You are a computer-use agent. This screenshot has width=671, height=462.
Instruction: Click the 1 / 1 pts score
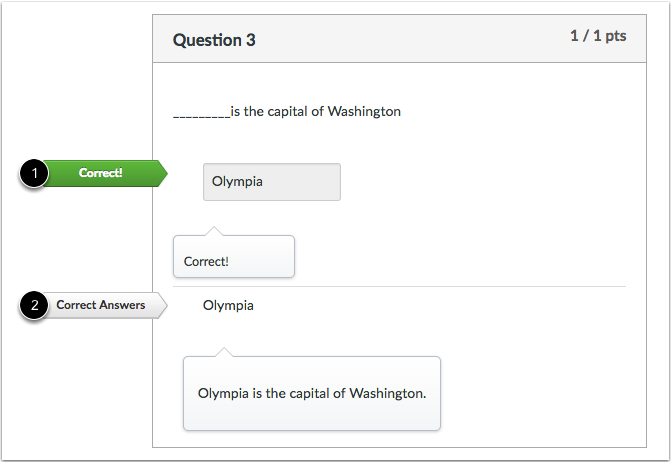pyautogui.click(x=598, y=36)
